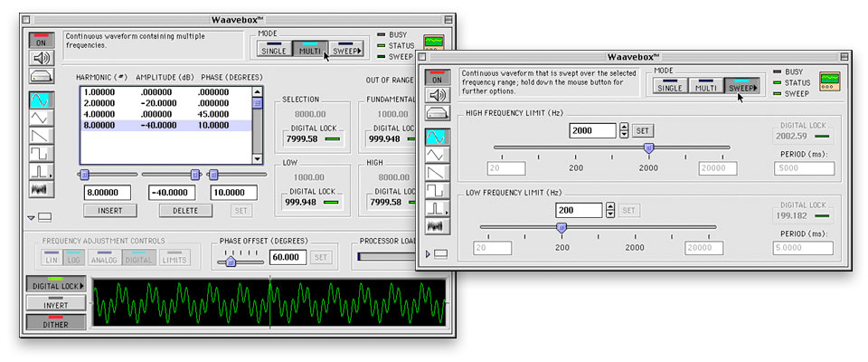Select the harmonic row 4.00000
Viewport: 868px width, 362px height.
click(165, 114)
